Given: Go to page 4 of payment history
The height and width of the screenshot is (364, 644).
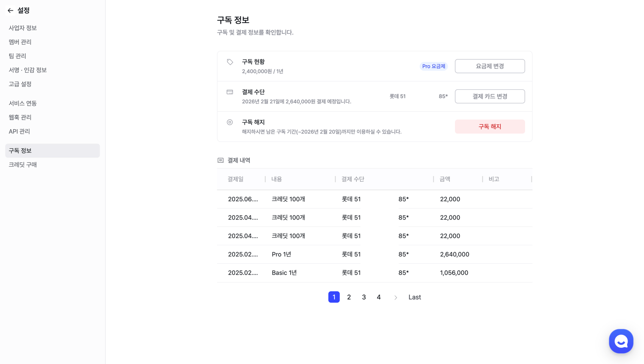Looking at the screenshot, I should click(379, 297).
